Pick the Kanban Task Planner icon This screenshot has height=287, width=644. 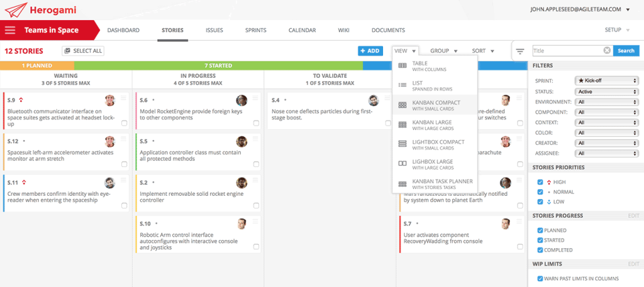click(x=402, y=184)
